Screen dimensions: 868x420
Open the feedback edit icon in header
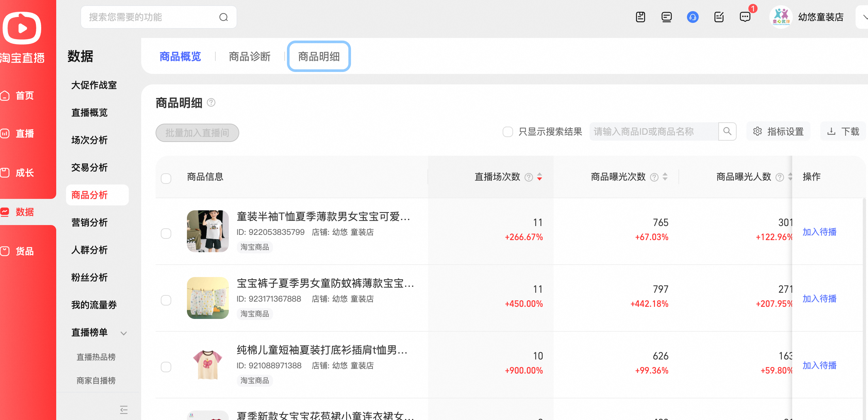point(719,17)
